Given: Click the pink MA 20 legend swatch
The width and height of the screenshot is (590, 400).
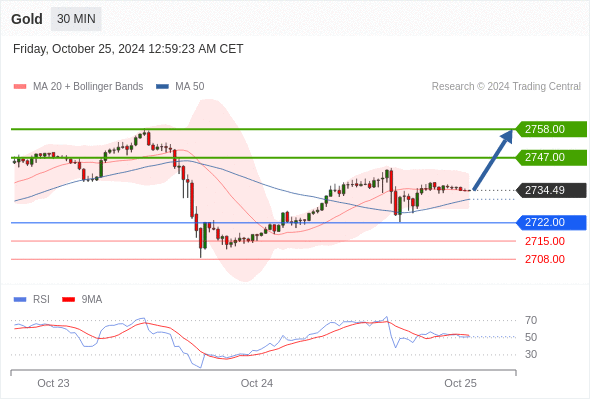Looking at the screenshot, I should (20, 87).
